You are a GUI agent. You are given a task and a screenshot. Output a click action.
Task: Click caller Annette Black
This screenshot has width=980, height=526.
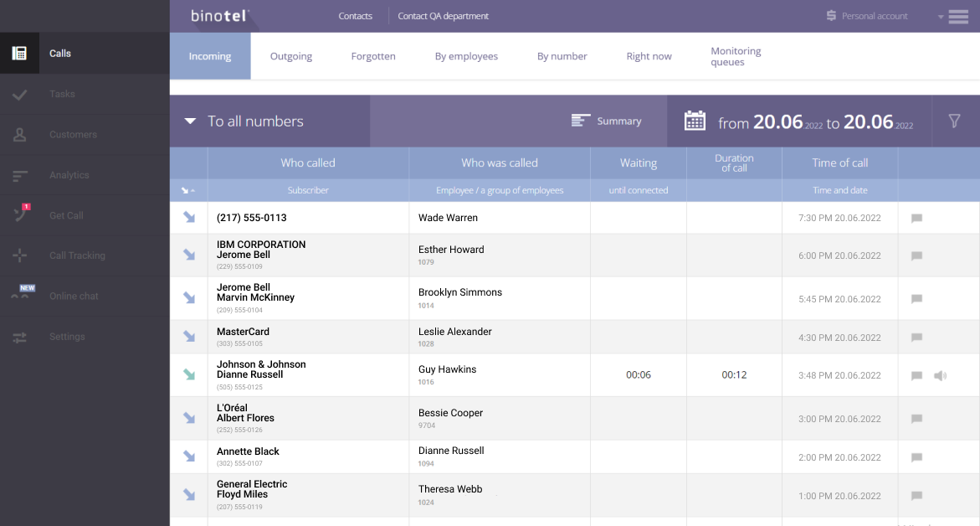tap(248, 451)
